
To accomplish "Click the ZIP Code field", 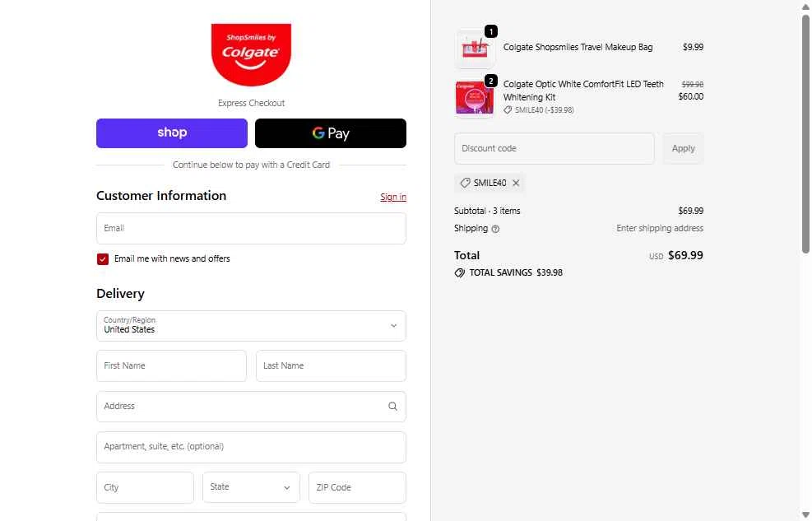I will 357,487.
